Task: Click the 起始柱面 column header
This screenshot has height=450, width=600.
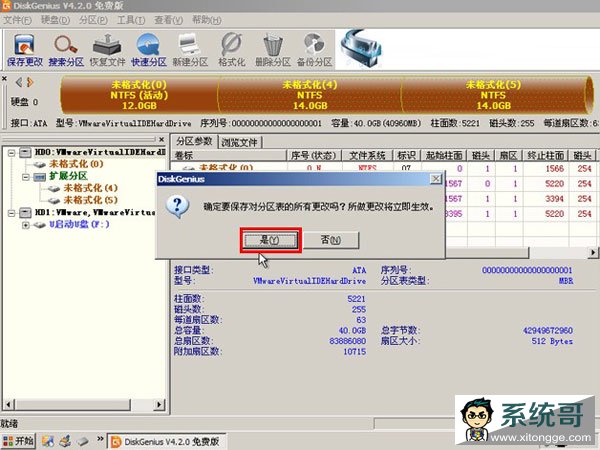Action: [x=444, y=155]
